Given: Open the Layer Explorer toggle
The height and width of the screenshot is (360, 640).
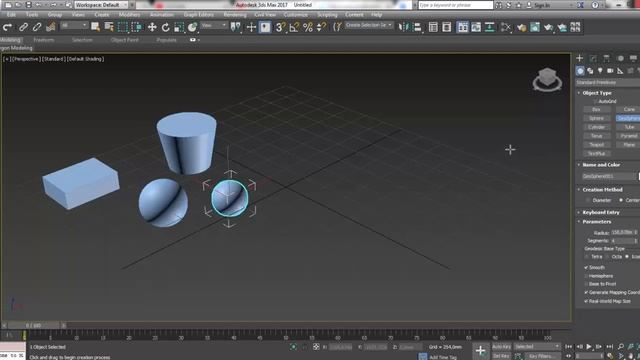Looking at the screenshot, I should (447, 27).
